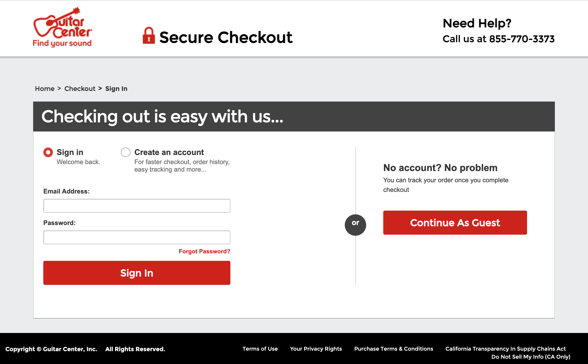
Task: Choose Continue As Guest
Action: (455, 223)
